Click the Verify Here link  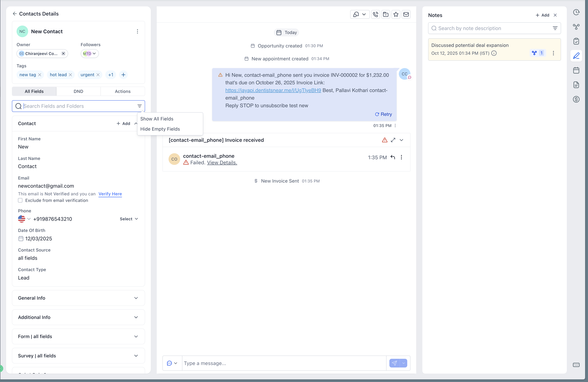110,194
